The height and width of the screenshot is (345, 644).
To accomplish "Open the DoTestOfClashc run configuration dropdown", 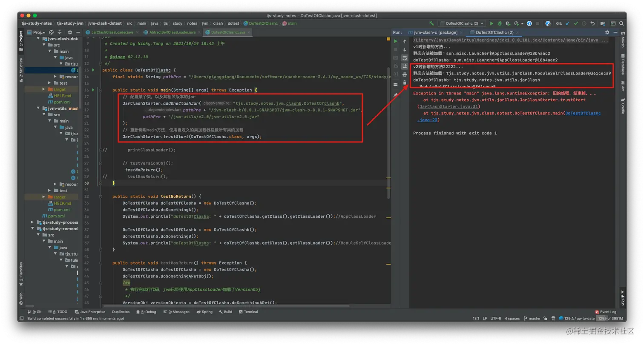I will tap(462, 23).
